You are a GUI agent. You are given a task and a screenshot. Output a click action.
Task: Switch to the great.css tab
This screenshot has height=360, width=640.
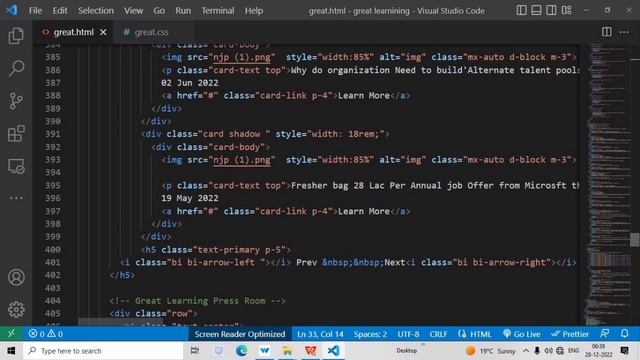[151, 32]
